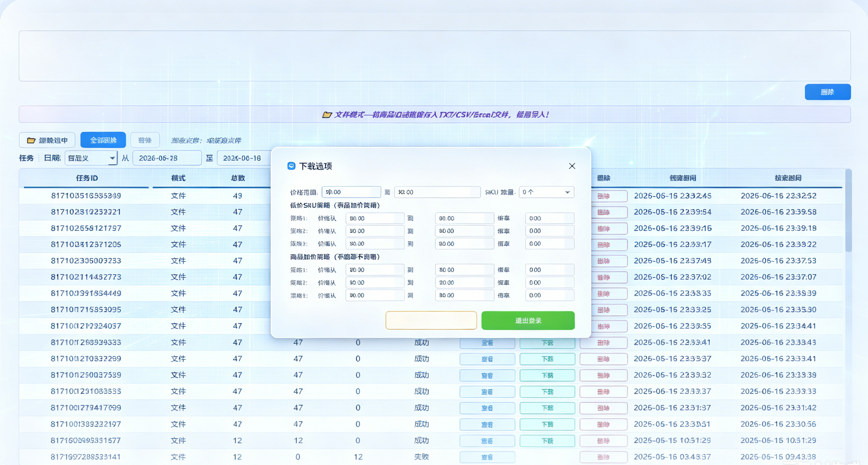Click low-price SKU strategy 1 price-from field
Screen dimensions: 868x465
tap(375, 218)
